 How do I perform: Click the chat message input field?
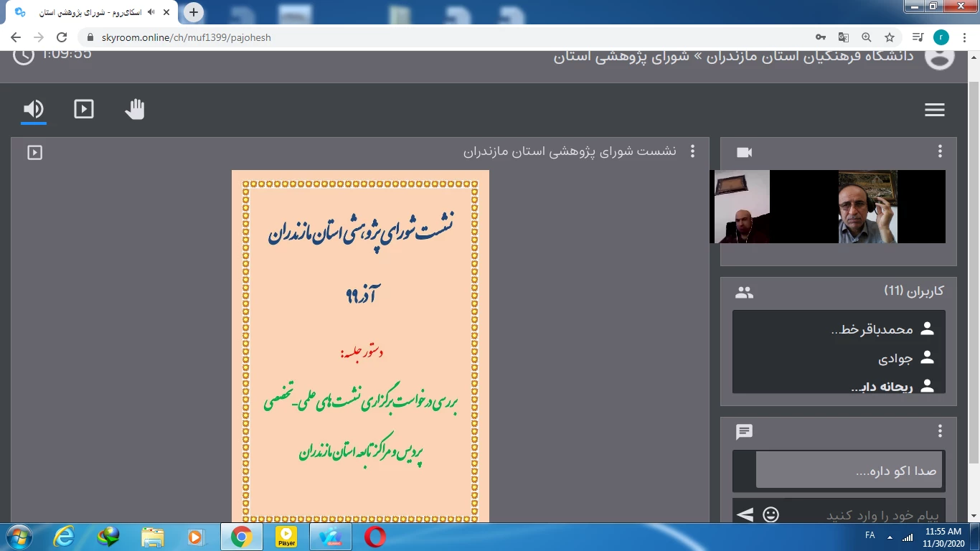pyautogui.click(x=861, y=514)
